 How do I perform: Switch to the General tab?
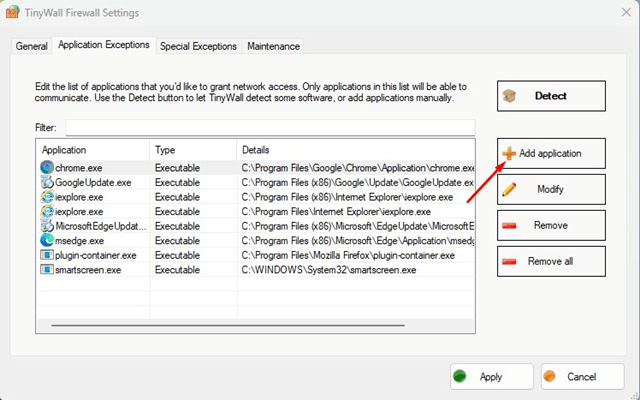coord(31,46)
